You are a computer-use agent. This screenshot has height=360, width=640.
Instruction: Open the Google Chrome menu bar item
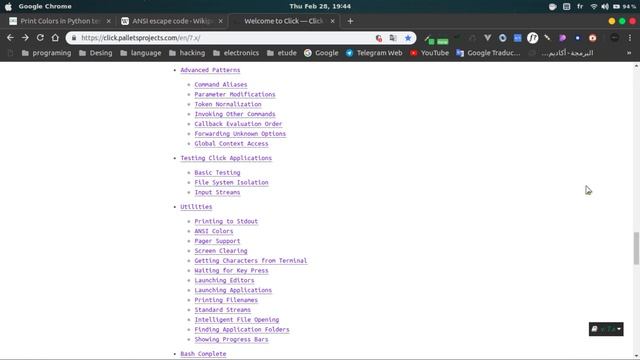pyautogui.click(x=45, y=6)
